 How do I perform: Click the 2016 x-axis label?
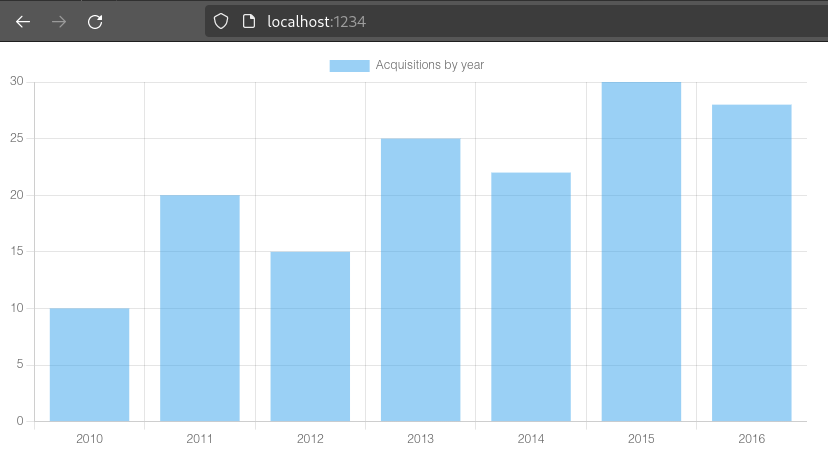point(751,438)
